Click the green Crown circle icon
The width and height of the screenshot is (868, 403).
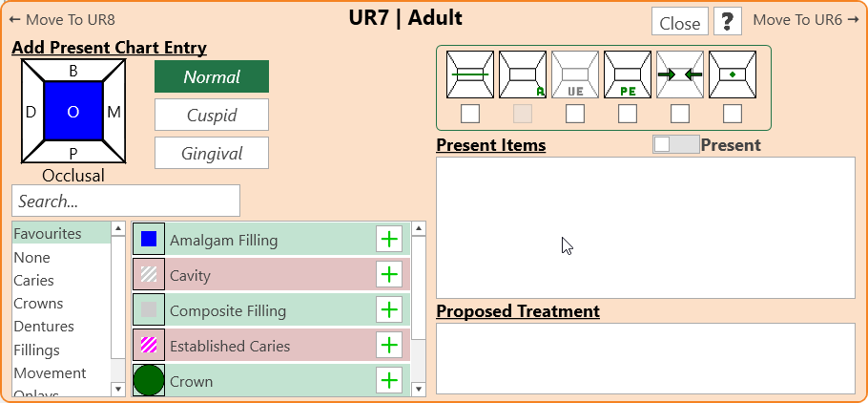(x=149, y=381)
